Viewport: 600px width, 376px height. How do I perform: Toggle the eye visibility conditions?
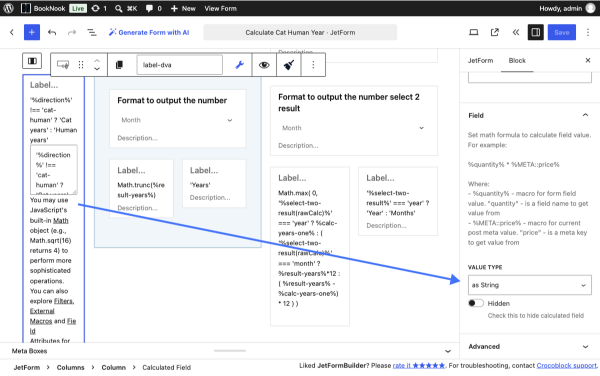[x=264, y=65]
